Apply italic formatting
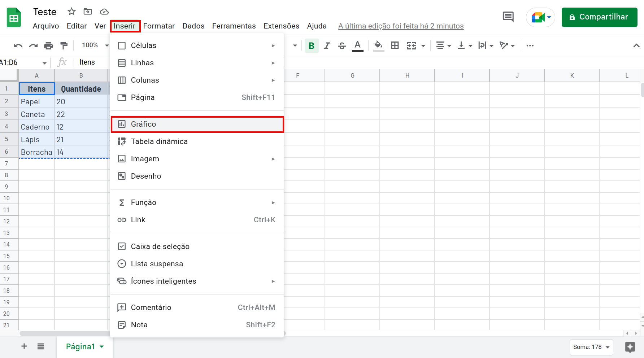This screenshot has height=358, width=644. [327, 45]
